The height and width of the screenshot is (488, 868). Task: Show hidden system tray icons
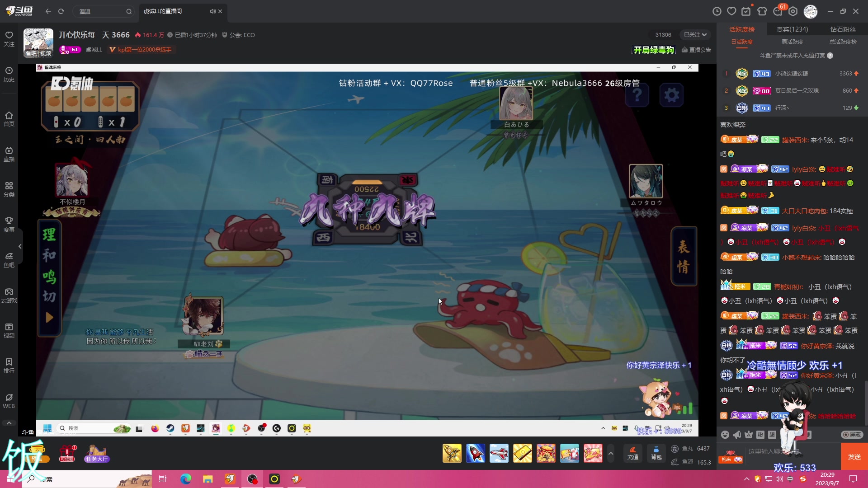coord(746,479)
